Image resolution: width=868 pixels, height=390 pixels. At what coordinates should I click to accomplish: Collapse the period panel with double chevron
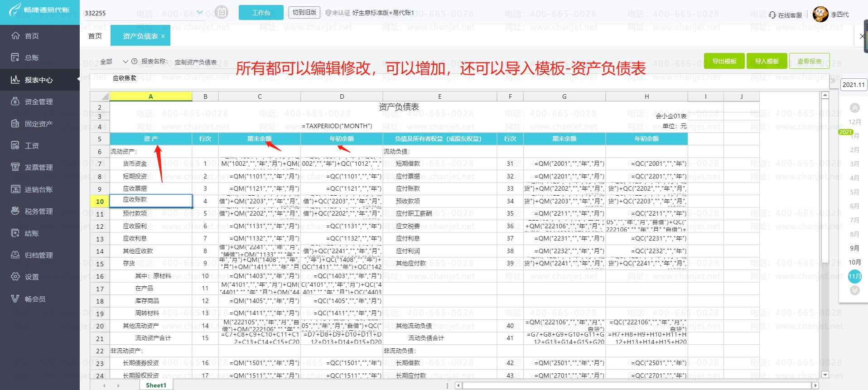click(x=833, y=81)
